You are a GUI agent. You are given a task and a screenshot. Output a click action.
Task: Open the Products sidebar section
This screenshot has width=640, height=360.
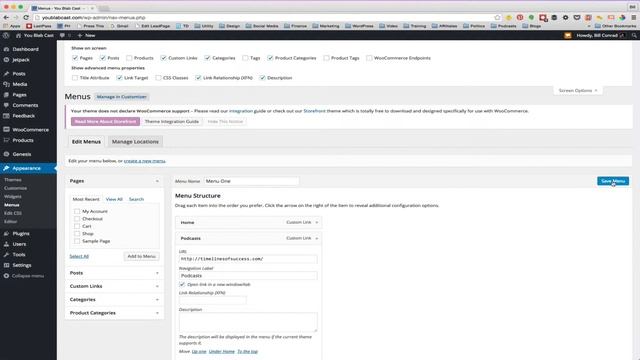pyautogui.click(x=23, y=140)
